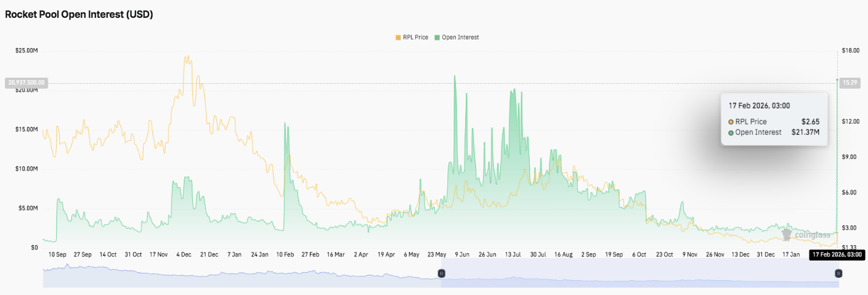Click the 7 Jan date on x-axis
The height and width of the screenshot is (295, 868).
[234, 254]
